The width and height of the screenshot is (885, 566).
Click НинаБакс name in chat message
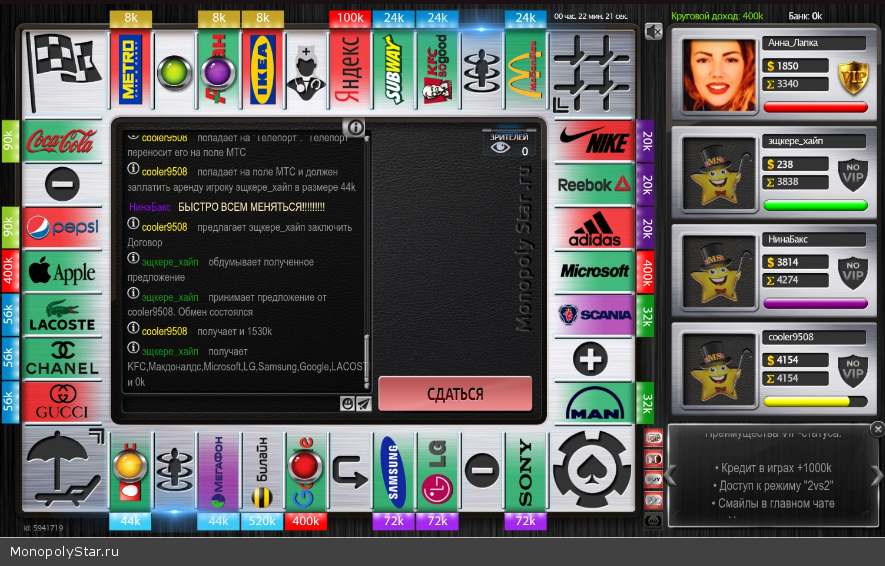pos(150,207)
